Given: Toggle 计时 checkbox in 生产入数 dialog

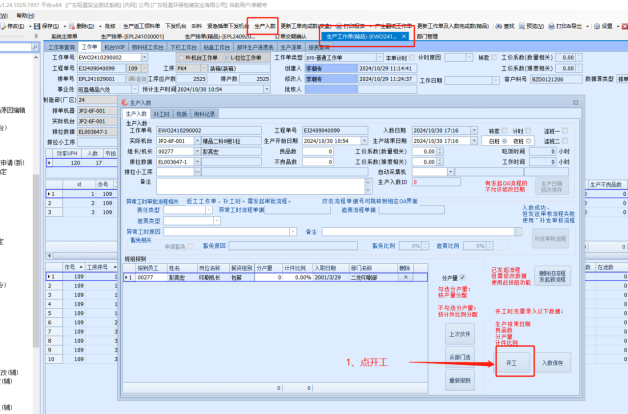Looking at the screenshot, I should pyautogui.click(x=528, y=131).
